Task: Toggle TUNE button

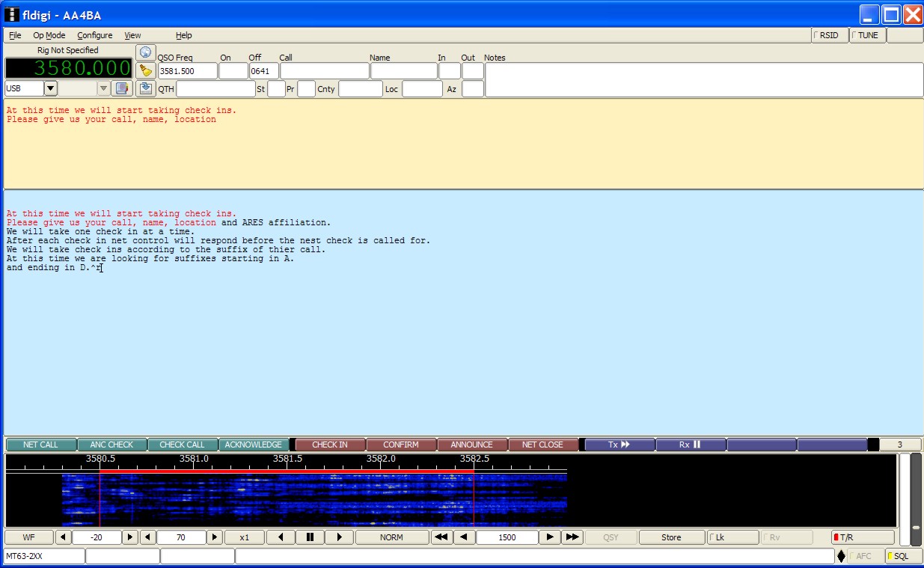Action: coord(868,35)
